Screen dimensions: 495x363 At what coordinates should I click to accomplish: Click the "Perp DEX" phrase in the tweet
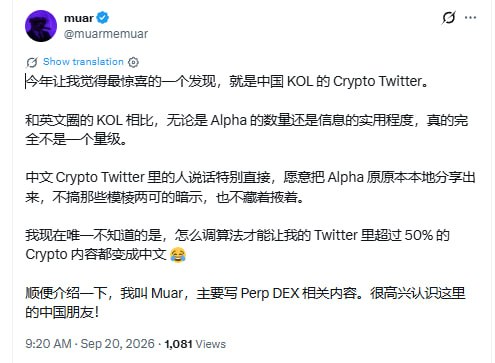pos(270,293)
